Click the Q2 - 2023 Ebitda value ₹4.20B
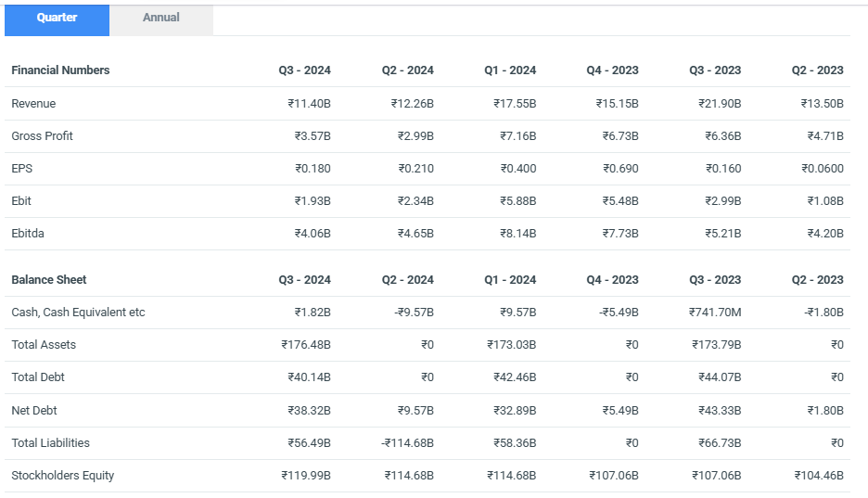This screenshot has width=868, height=498. (823, 234)
